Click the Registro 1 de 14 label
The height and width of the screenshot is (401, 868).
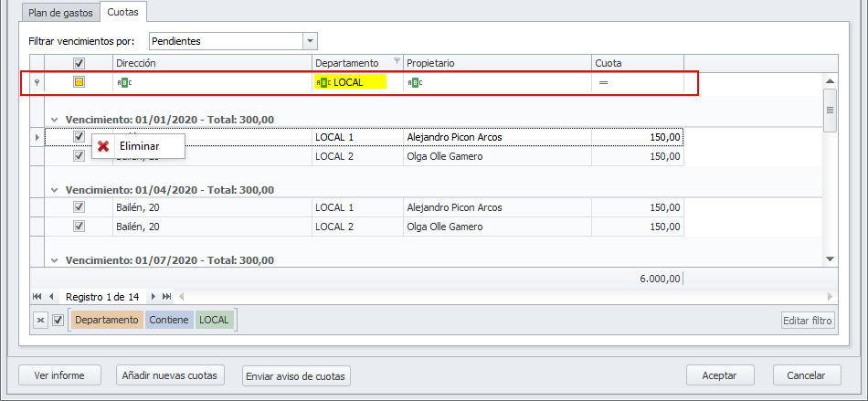[102, 297]
